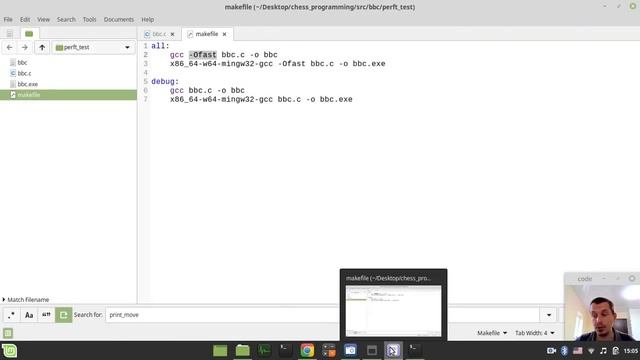Click the -Ofast flag on line 2

tap(202, 55)
